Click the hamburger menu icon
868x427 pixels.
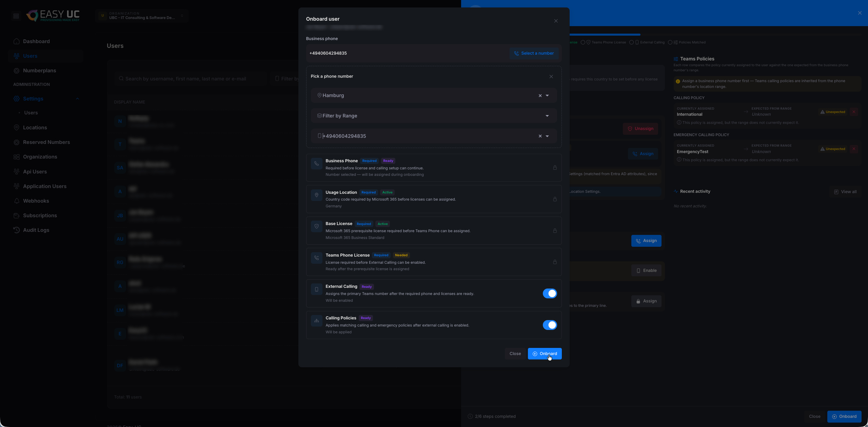pos(16,16)
